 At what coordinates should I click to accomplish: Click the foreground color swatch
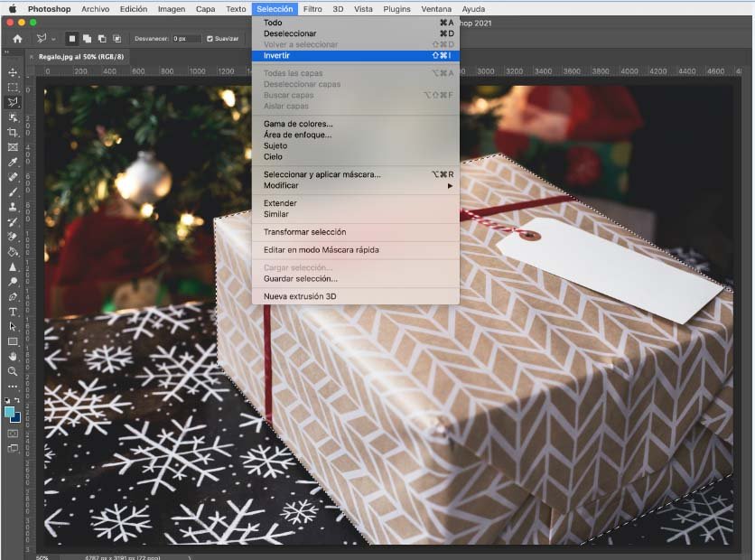(x=10, y=411)
